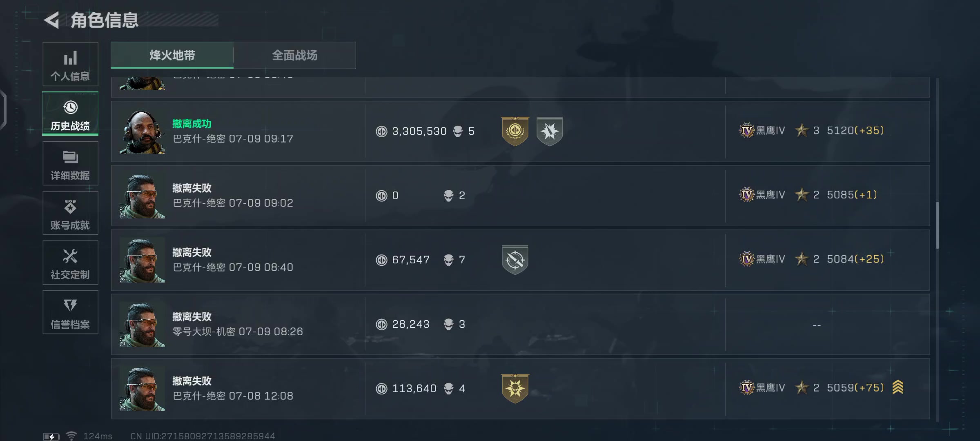Image resolution: width=980 pixels, height=441 pixels.
Task: Click operator portrait in 零号大坝 match
Action: pyautogui.click(x=142, y=325)
